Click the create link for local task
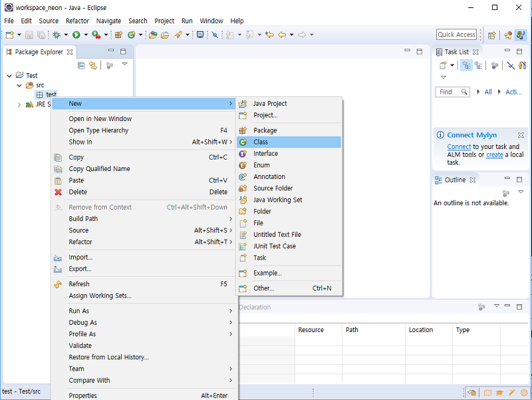The height and width of the screenshot is (400, 532). pos(494,155)
